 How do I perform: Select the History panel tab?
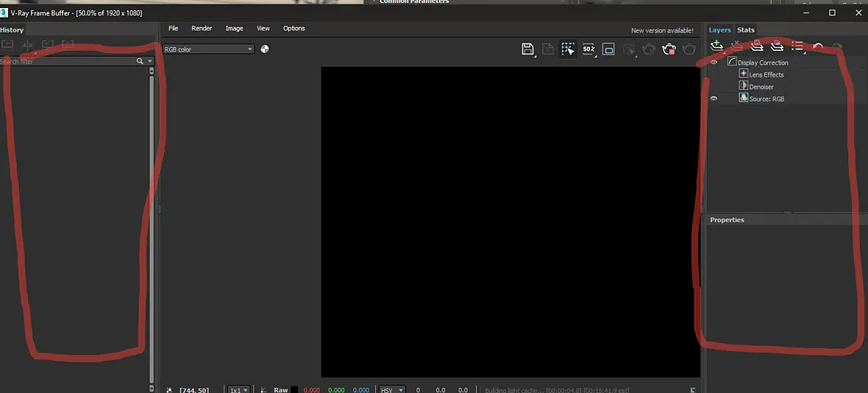coord(13,30)
